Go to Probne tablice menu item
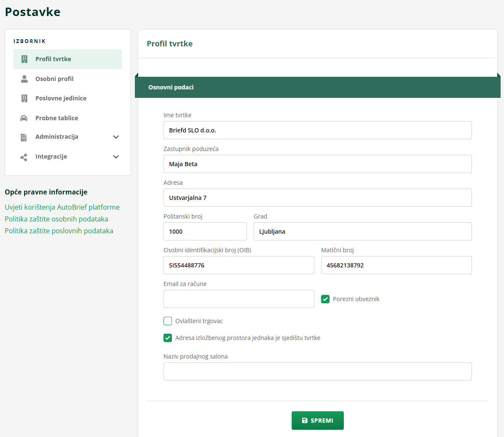 coord(56,118)
